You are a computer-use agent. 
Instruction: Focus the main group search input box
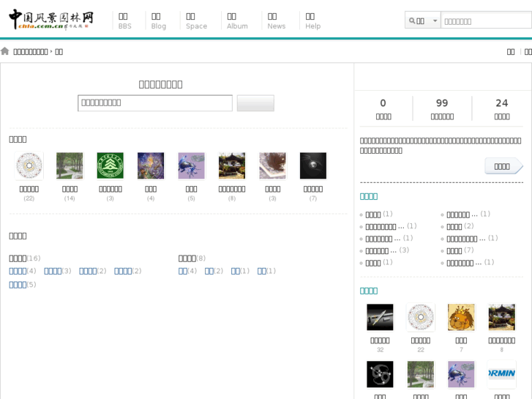click(155, 103)
